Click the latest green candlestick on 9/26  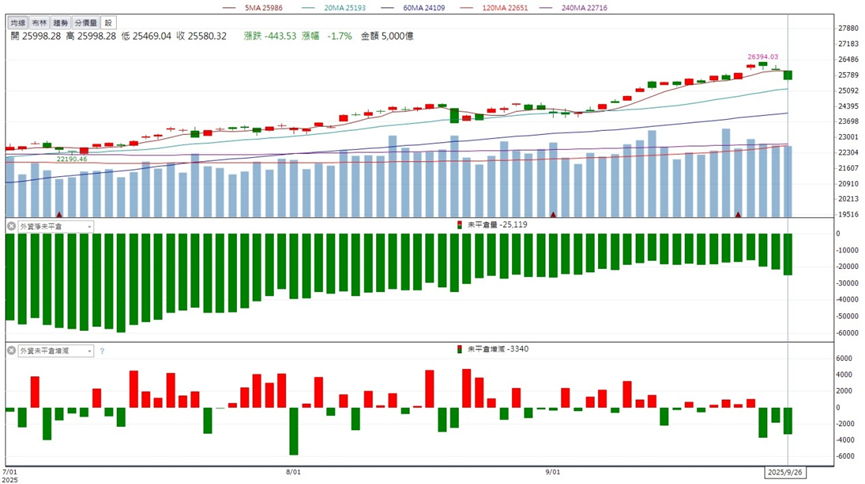click(788, 75)
